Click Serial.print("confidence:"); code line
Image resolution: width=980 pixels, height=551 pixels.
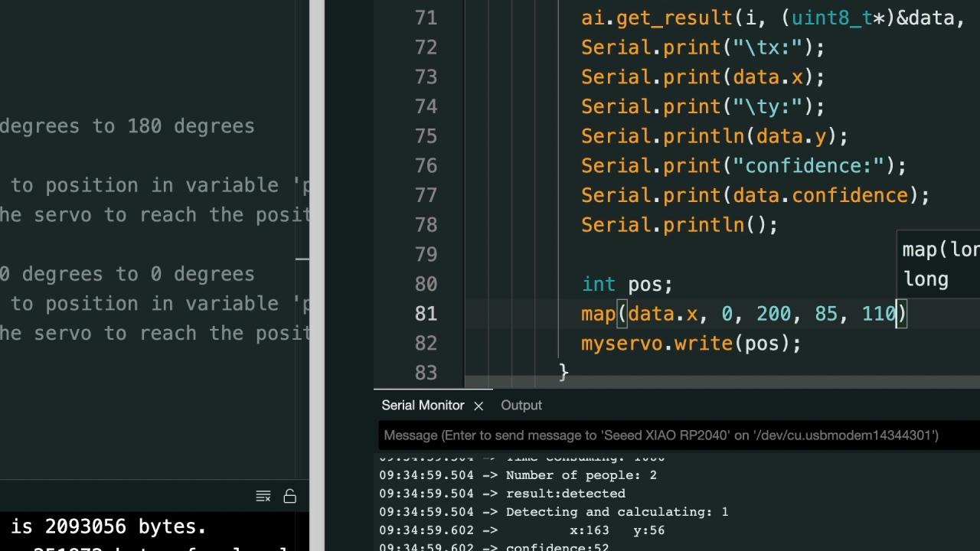click(743, 166)
